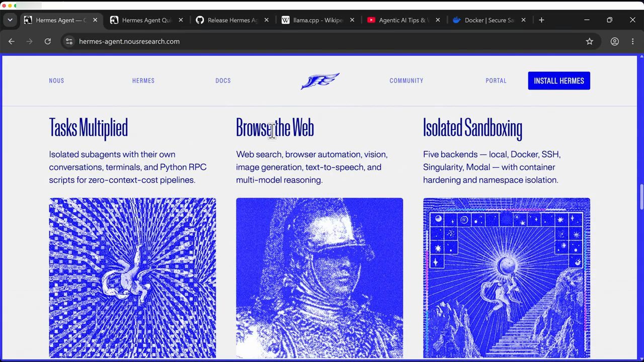Open the PORTAL nav link
644x362 pixels.
point(496,80)
